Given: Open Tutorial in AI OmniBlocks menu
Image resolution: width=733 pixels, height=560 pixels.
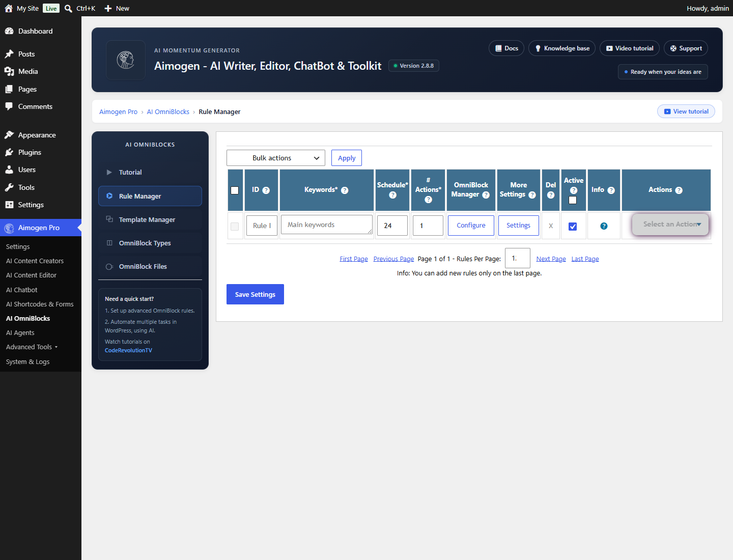Looking at the screenshot, I should (150, 173).
